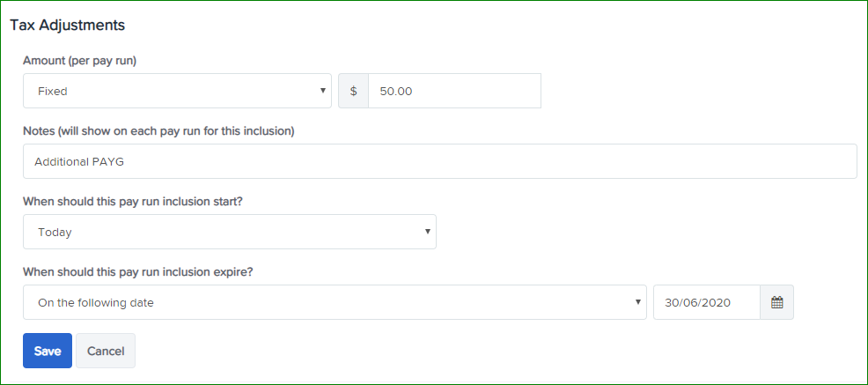Click the Notes field label text
868x385 pixels.
[158, 131]
